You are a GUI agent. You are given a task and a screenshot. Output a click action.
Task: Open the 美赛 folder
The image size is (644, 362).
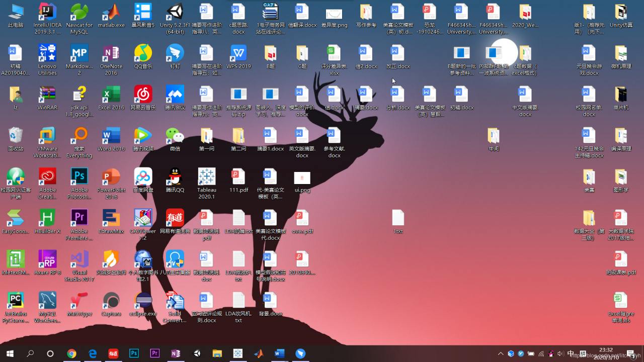coord(589,180)
